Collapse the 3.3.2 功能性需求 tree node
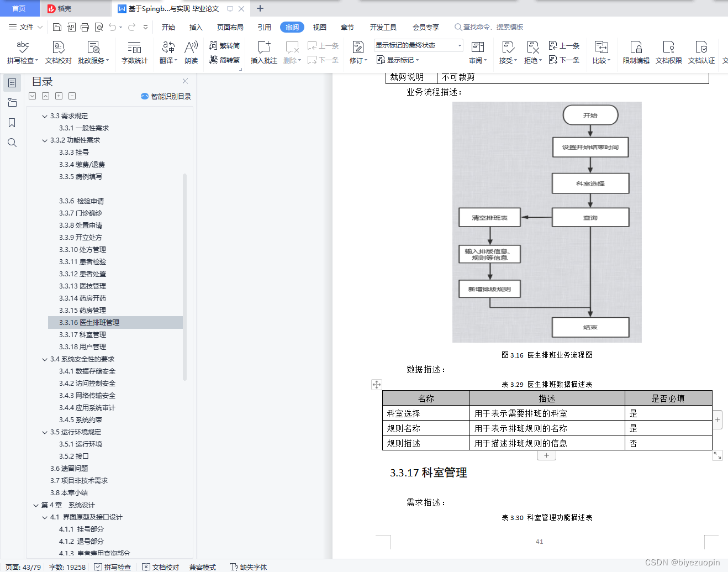 coord(45,140)
